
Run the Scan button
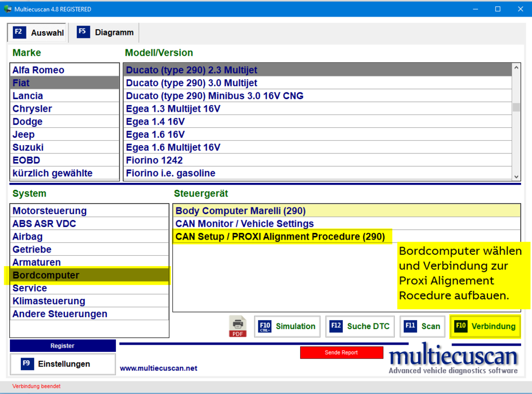(422, 326)
